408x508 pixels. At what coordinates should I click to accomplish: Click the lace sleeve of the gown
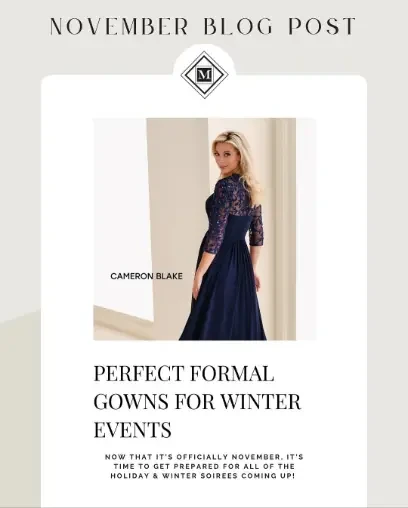[214, 220]
